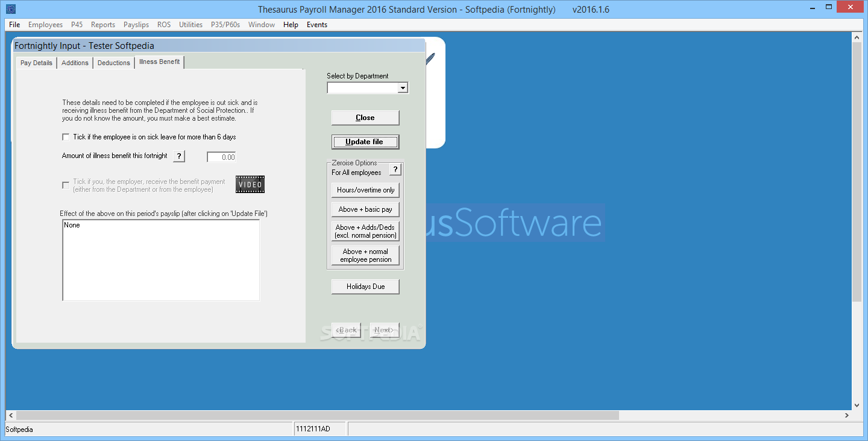Click Above + basic pay button
The width and height of the screenshot is (868, 441).
(365, 209)
